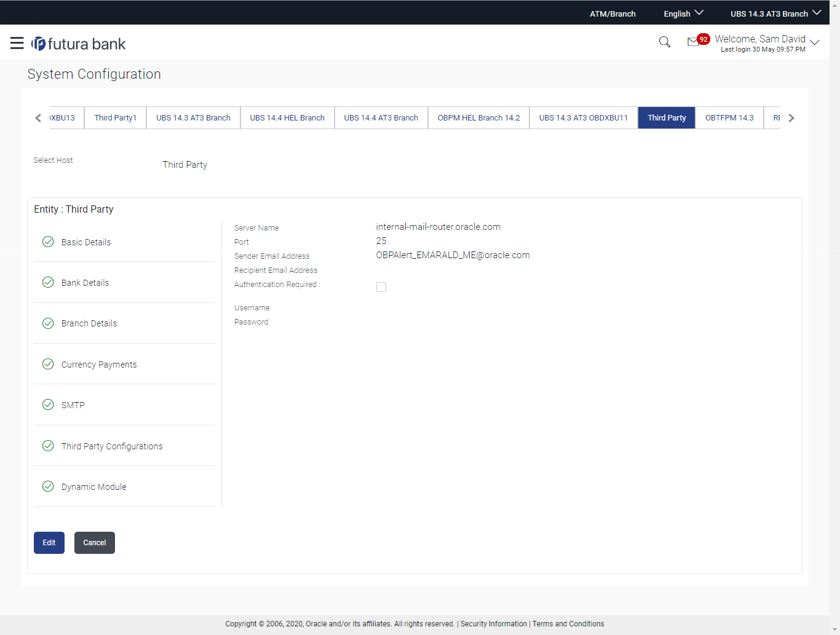The image size is (840, 635).
Task: Switch to the UBS 14.4 AT3 Branch tab
Action: pos(381,117)
